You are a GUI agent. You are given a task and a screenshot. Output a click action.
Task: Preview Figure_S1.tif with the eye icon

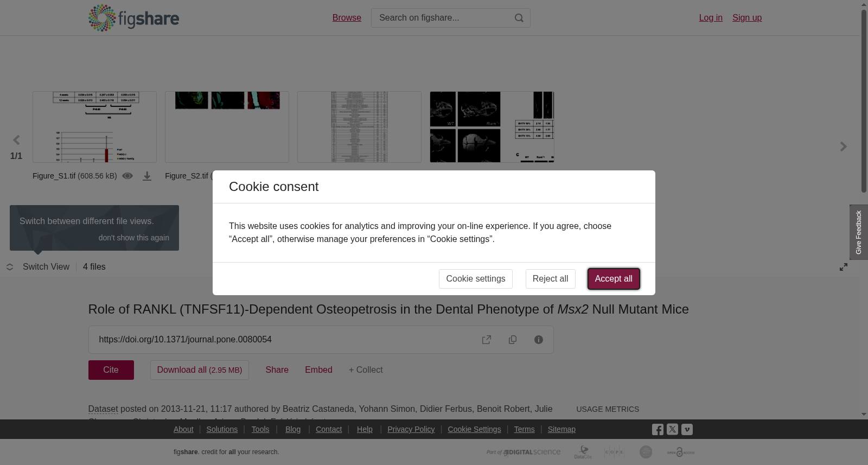(127, 176)
